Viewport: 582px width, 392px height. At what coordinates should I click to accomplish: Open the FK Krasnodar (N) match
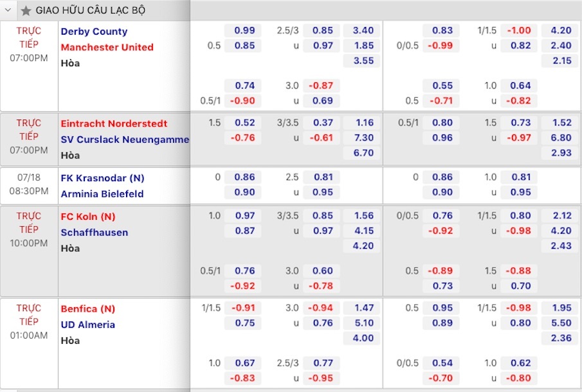pos(102,178)
